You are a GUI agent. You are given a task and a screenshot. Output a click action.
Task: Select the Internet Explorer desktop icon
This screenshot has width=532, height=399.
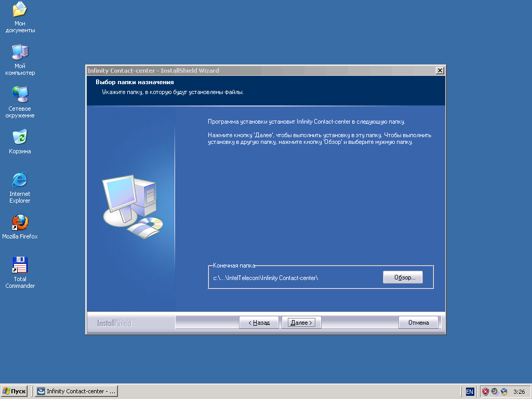[20, 188]
